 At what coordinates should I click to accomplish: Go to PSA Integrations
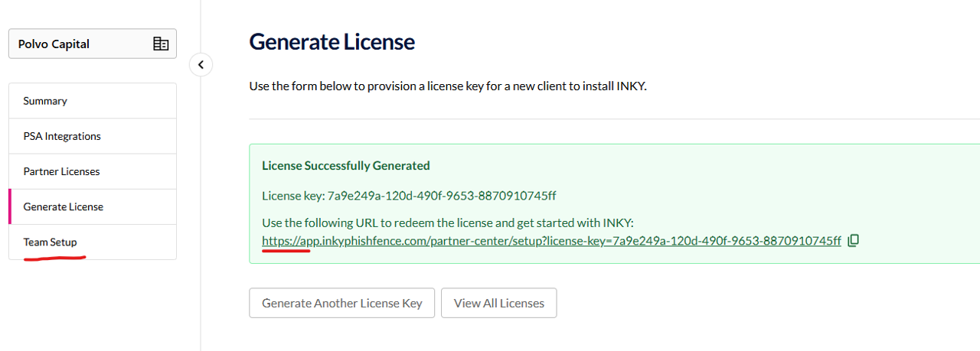62,136
